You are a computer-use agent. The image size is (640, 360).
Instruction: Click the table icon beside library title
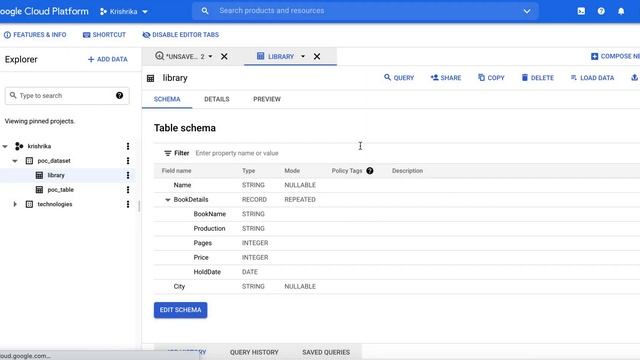click(x=151, y=78)
